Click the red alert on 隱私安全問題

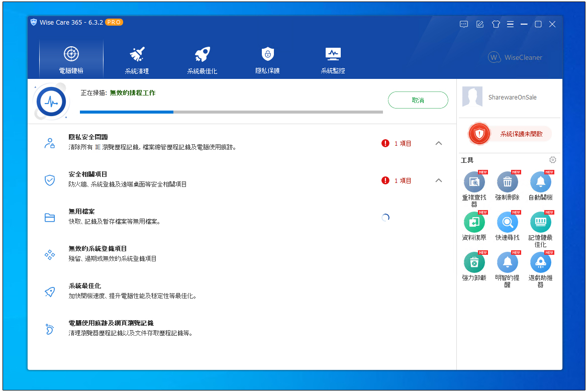pos(385,143)
